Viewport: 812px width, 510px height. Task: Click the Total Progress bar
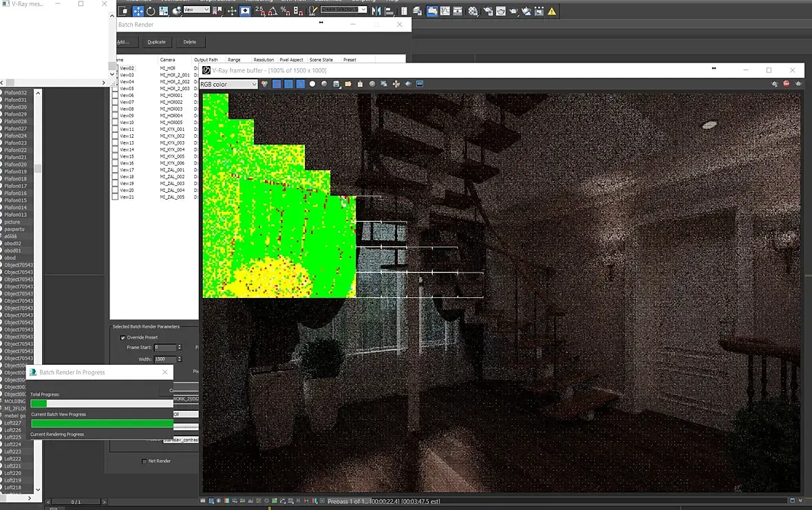pos(102,404)
